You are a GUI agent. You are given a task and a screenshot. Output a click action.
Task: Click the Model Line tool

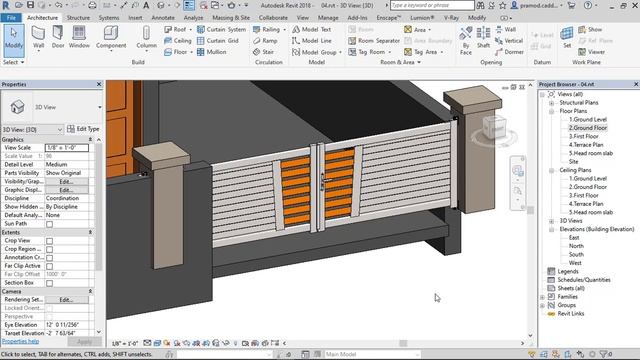(x=311, y=40)
